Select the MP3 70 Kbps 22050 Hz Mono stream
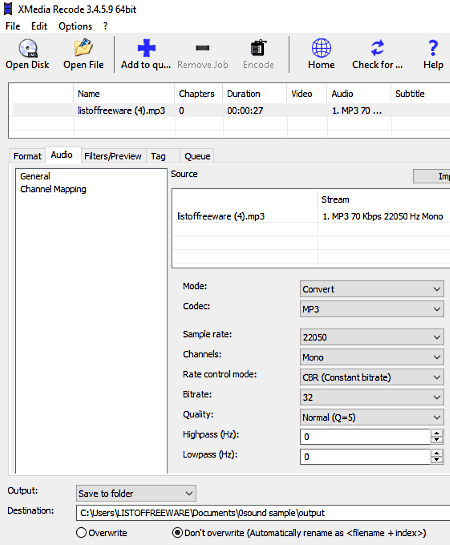Screen dimensions: 450x545 point(383,217)
